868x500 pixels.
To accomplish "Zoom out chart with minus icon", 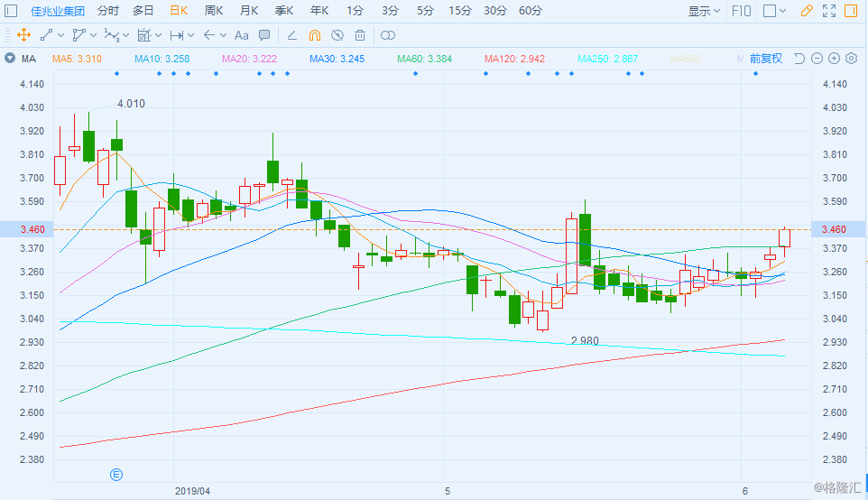I will (817, 59).
